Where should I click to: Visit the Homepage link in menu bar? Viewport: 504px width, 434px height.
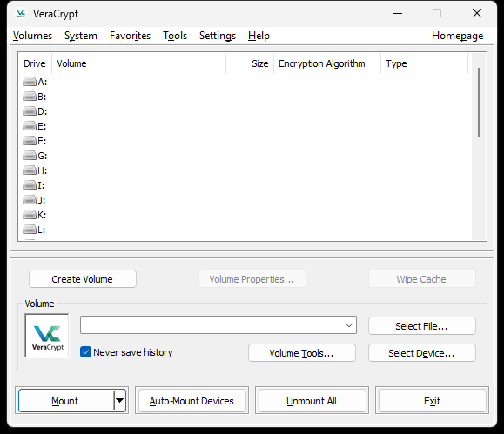457,36
